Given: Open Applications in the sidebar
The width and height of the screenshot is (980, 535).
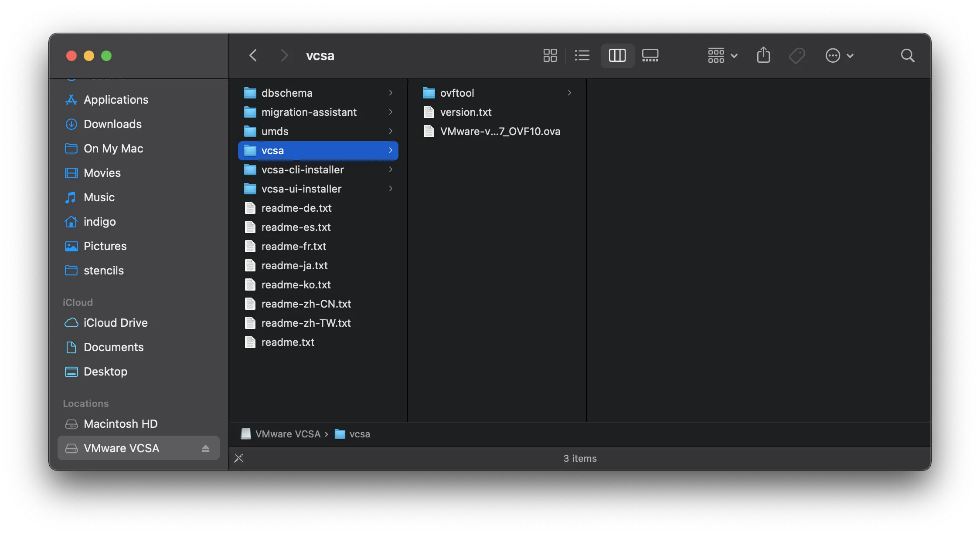Looking at the screenshot, I should [116, 100].
